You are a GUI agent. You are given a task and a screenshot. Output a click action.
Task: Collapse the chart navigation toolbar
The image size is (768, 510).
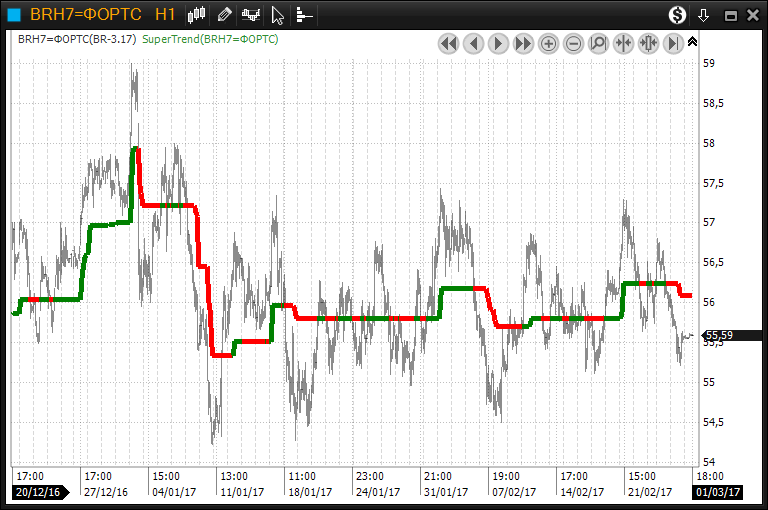coord(692,41)
